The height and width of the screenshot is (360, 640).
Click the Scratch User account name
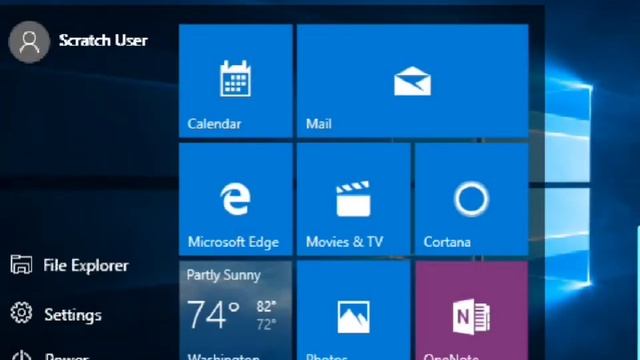(103, 40)
